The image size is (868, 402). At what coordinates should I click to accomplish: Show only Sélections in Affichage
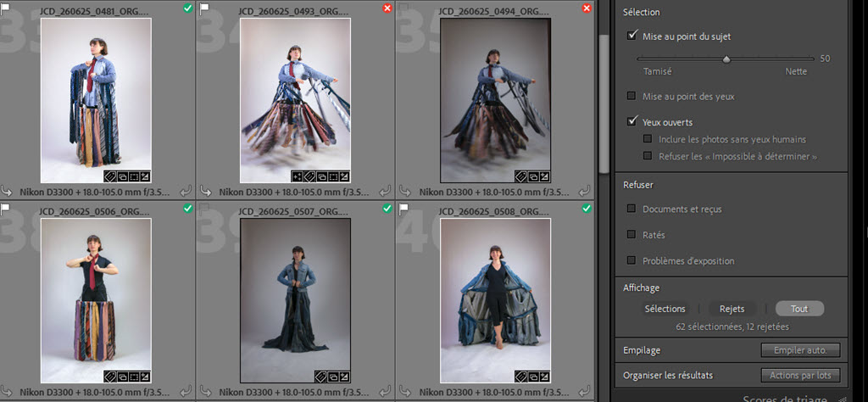coord(665,309)
